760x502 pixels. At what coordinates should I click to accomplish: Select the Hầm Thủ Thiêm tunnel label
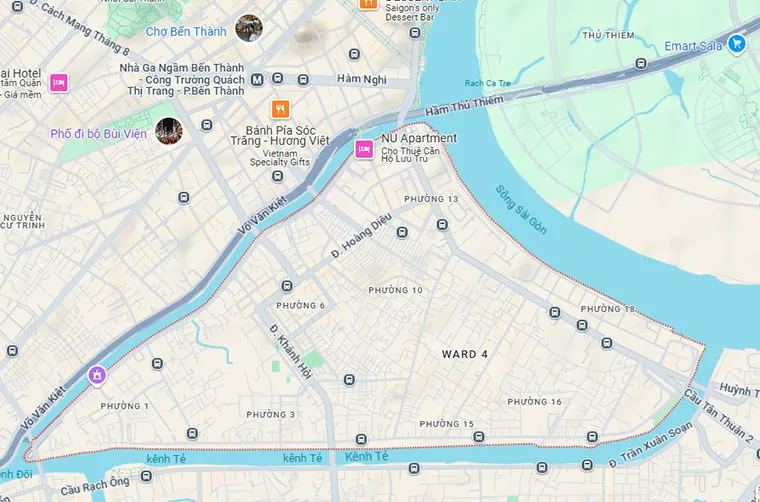[x=464, y=105]
